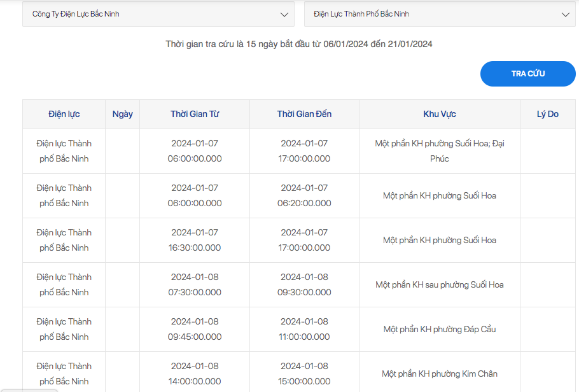Click the end time 15:00:00.000 cell
Image resolution: width=579 pixels, height=392 pixels.
304,372
